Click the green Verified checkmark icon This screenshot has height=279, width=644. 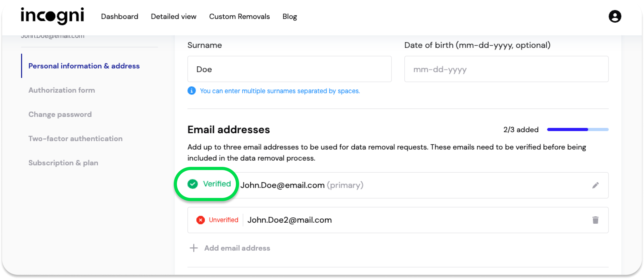tap(192, 184)
